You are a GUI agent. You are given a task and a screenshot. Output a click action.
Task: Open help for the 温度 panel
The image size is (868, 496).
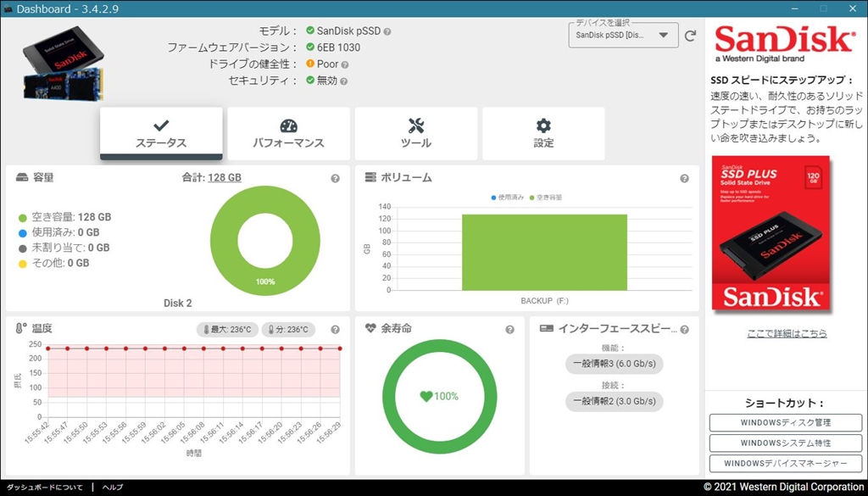pos(335,329)
